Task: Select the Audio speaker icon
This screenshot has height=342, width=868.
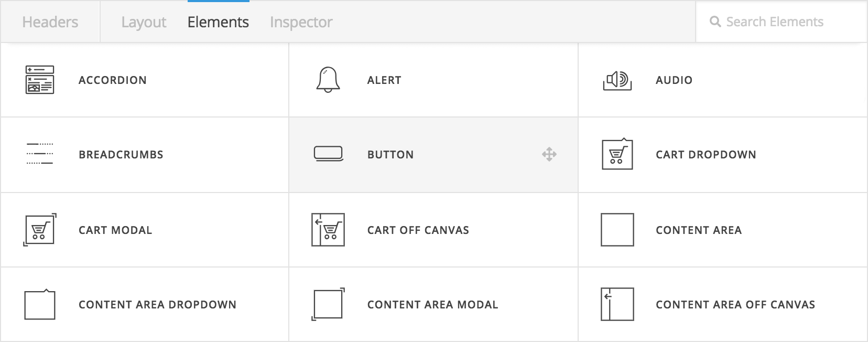Action: pos(616,80)
